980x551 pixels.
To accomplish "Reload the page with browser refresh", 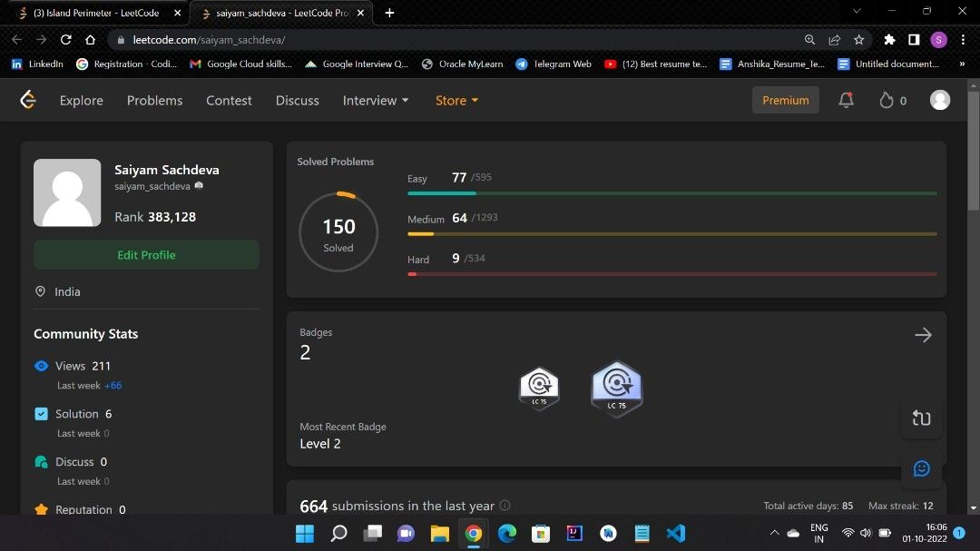I will 65,39.
